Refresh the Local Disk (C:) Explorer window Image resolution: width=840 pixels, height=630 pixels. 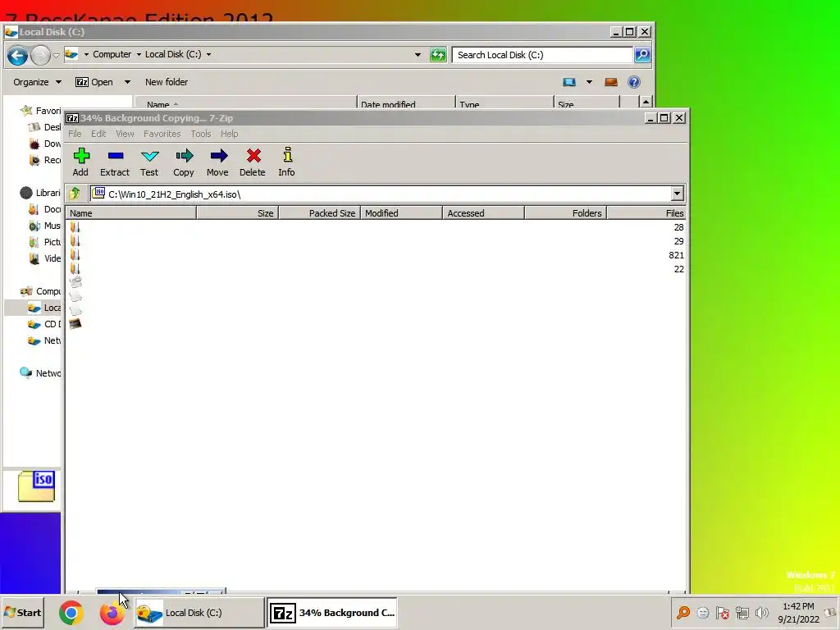pos(438,55)
